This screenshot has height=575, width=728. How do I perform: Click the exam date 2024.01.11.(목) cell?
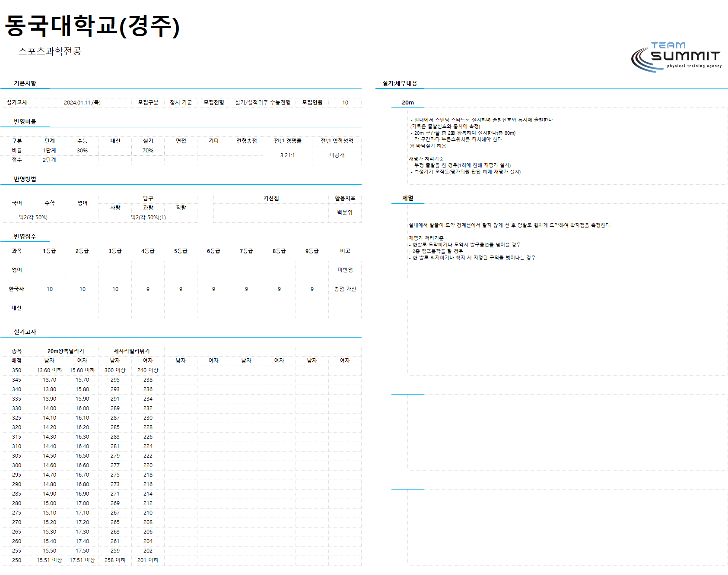point(82,103)
